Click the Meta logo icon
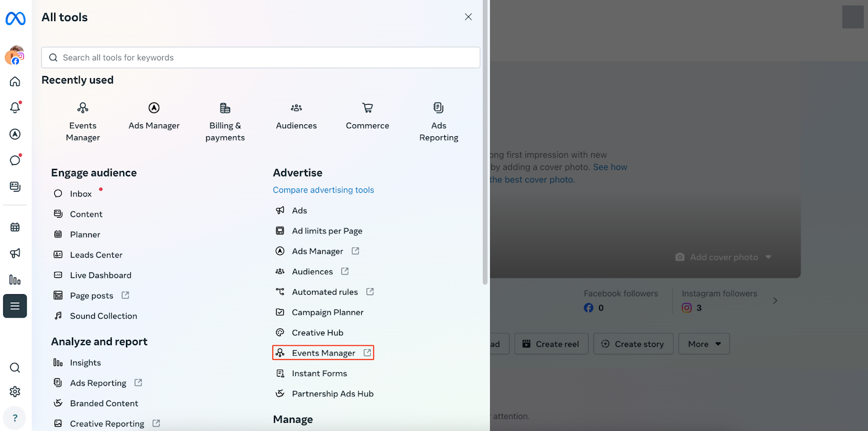 15,18
